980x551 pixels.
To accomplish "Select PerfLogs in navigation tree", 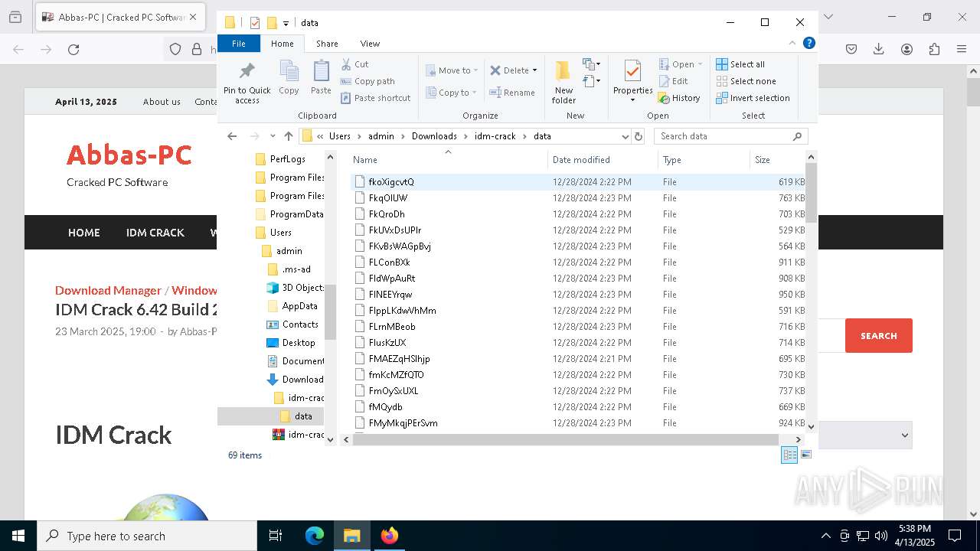I will click(287, 159).
